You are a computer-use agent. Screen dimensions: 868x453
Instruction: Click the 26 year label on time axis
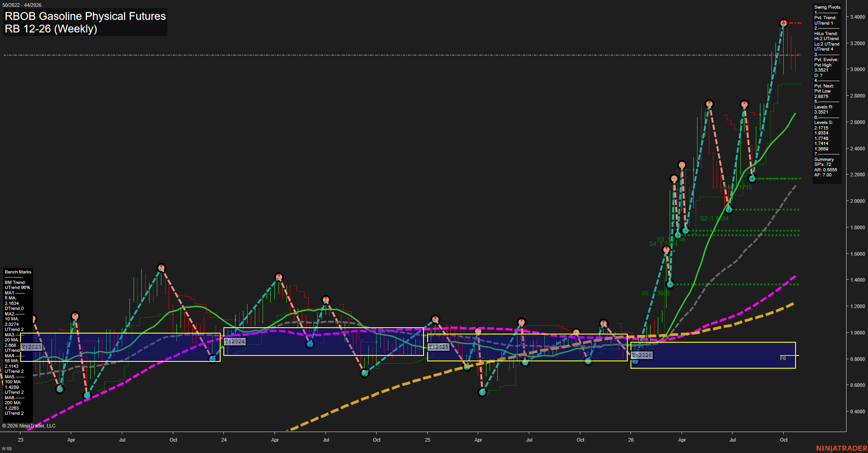pos(631,440)
